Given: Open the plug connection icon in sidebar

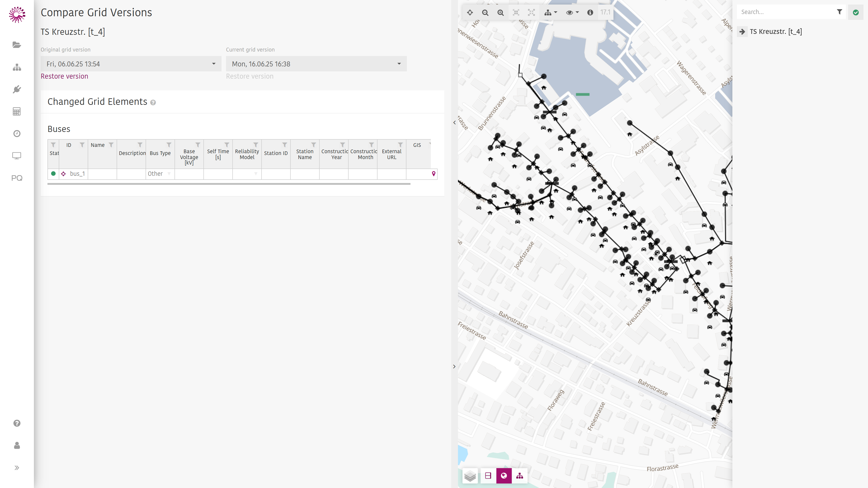Looking at the screenshot, I should coord(17,89).
